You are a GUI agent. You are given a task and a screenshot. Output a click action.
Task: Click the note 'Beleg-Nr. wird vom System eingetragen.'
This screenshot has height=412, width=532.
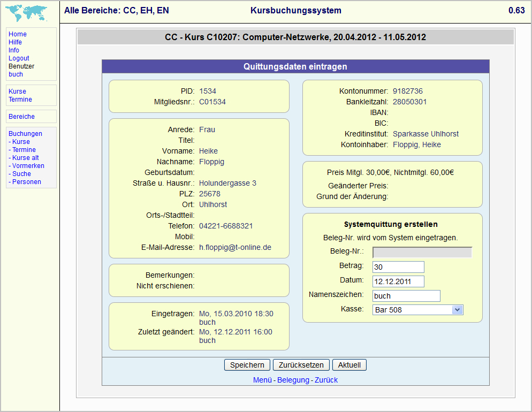tap(391, 238)
